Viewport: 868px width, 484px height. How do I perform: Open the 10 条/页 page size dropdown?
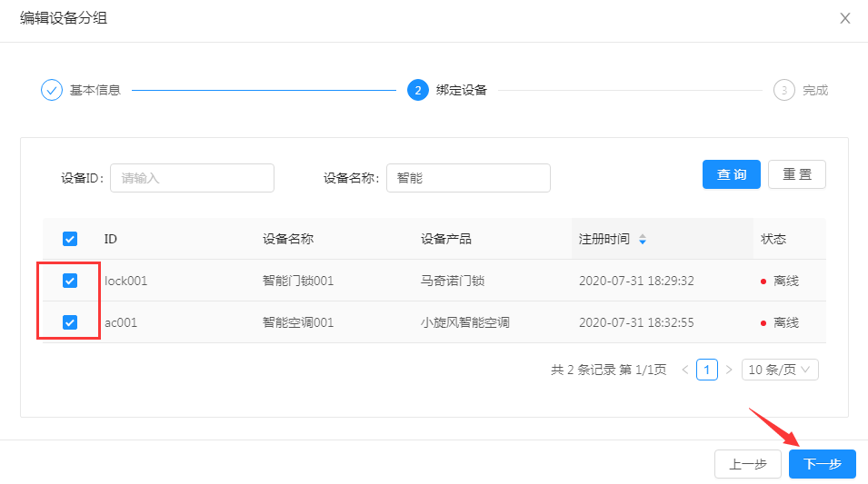click(781, 370)
